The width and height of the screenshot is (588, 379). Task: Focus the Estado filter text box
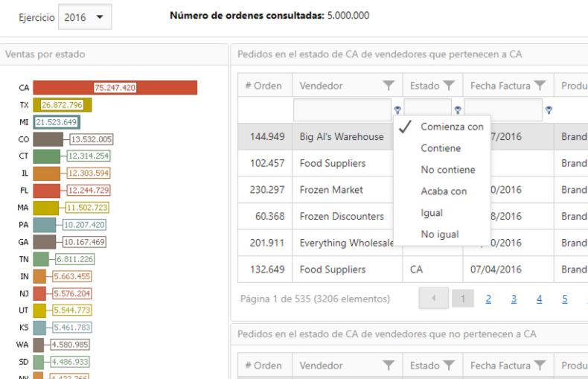pos(427,109)
